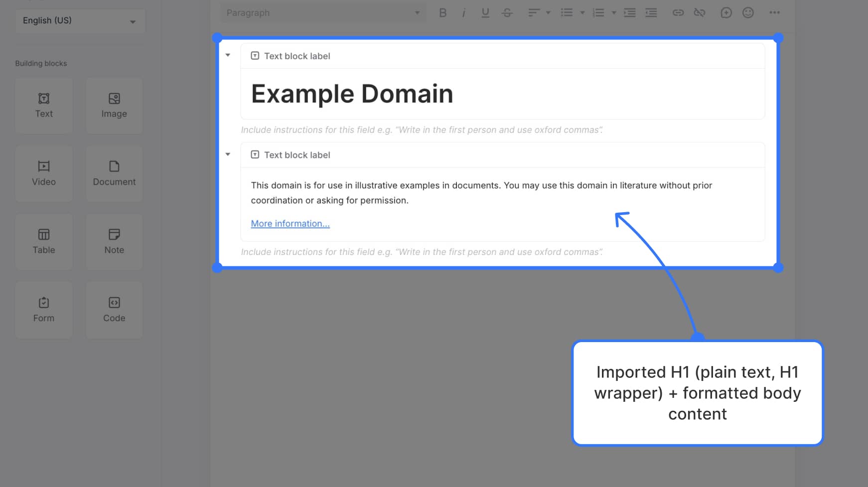Screen dimensions: 868x487
Task: Click the Example Domain heading text
Action: [352, 94]
